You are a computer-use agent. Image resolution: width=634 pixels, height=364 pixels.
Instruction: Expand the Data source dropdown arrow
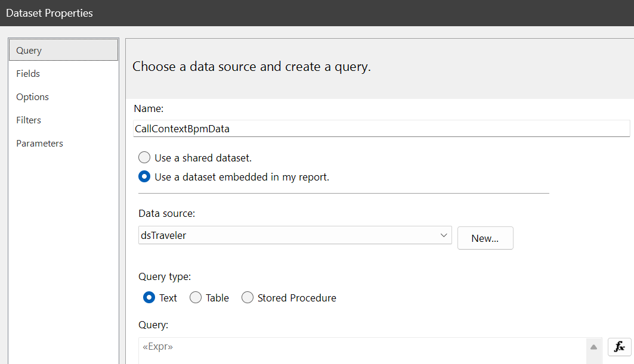444,235
